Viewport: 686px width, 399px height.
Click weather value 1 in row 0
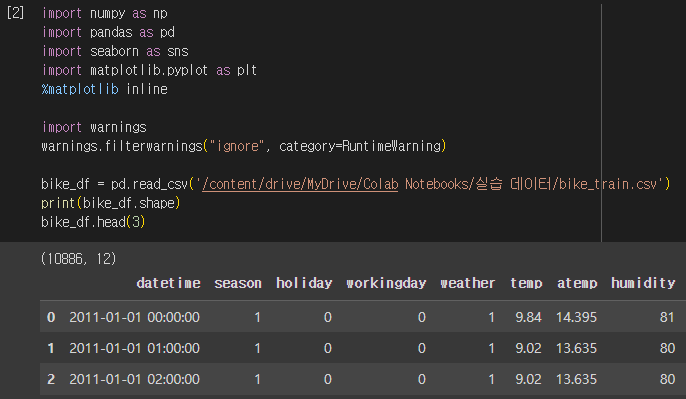tap(491, 317)
